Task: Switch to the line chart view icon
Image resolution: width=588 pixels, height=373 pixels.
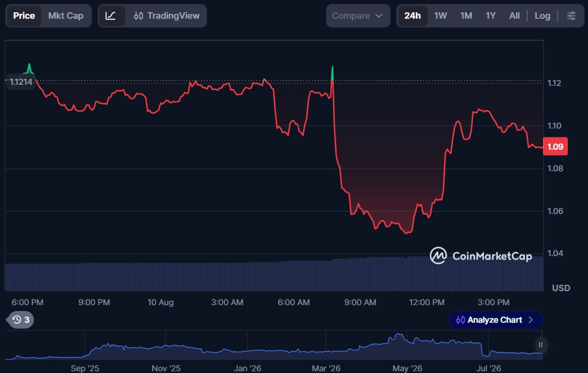Action: point(110,16)
